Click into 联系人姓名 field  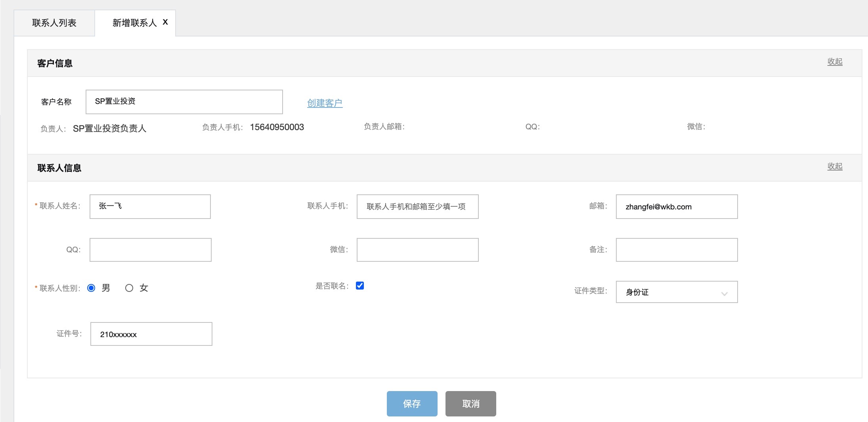point(150,206)
